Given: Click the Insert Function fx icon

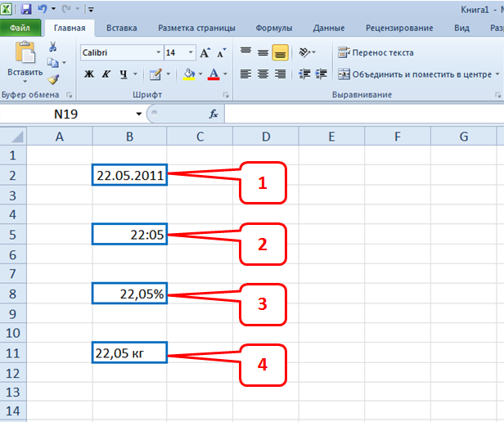Looking at the screenshot, I should tap(214, 114).
